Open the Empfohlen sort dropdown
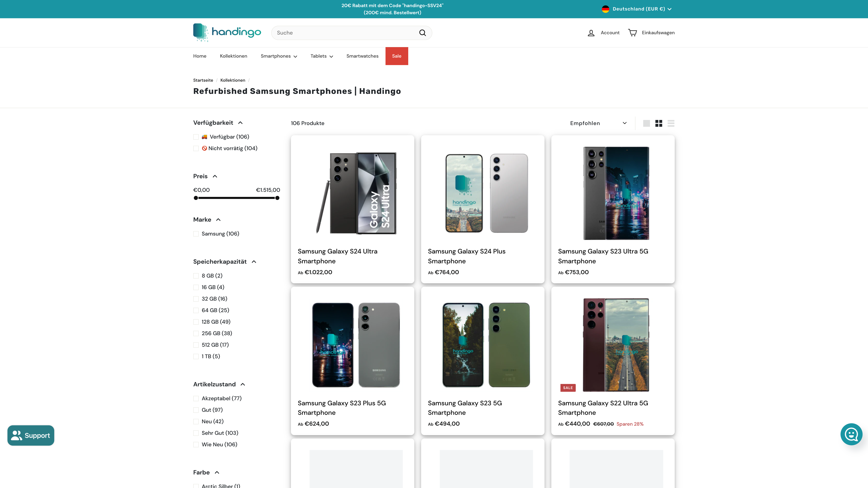 tap(598, 123)
